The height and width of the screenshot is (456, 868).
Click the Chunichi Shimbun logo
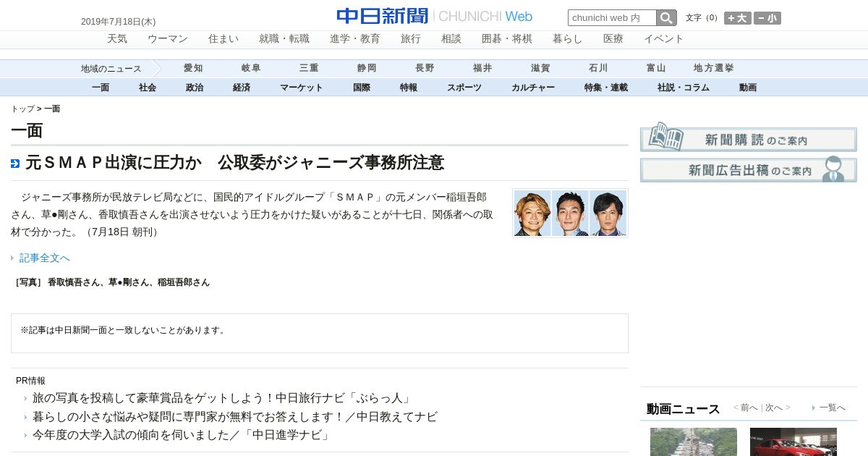click(434, 16)
